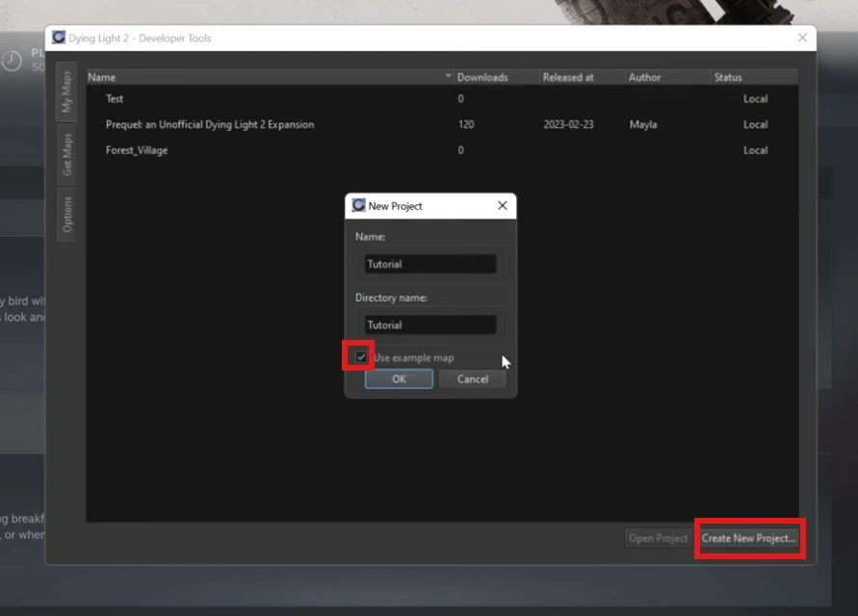Image resolution: width=858 pixels, height=616 pixels.
Task: Click the Name field containing Tutorial
Action: 430,264
